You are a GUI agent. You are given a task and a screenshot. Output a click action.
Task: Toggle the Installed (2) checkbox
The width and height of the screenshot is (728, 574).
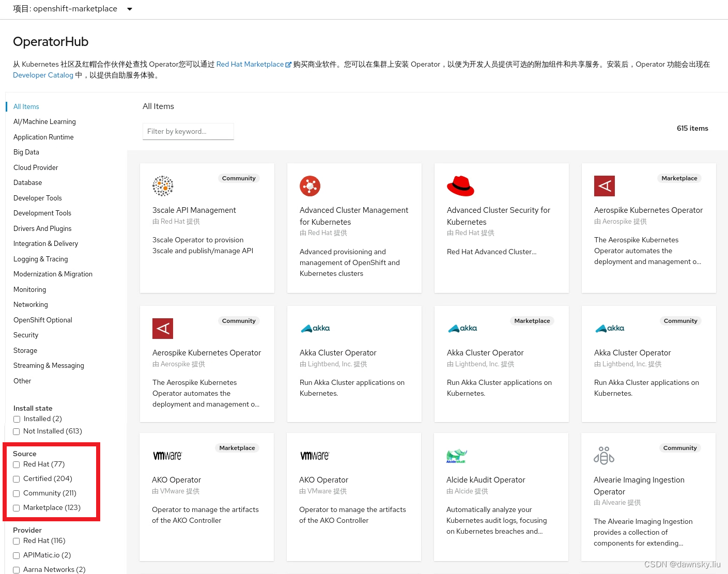(17, 420)
